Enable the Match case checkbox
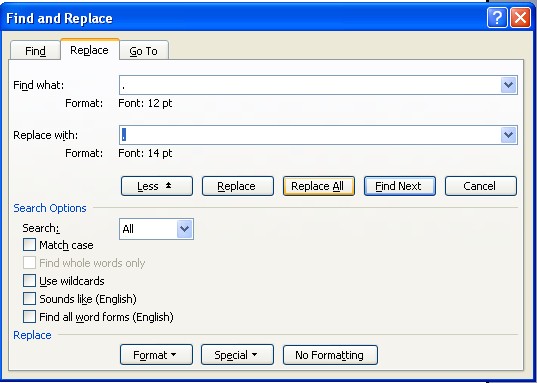 pyautogui.click(x=29, y=245)
